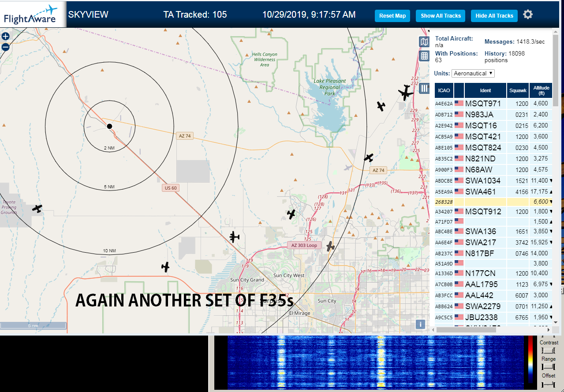
Task: Select the N68AW aircraft row
Action: pyautogui.click(x=493, y=169)
